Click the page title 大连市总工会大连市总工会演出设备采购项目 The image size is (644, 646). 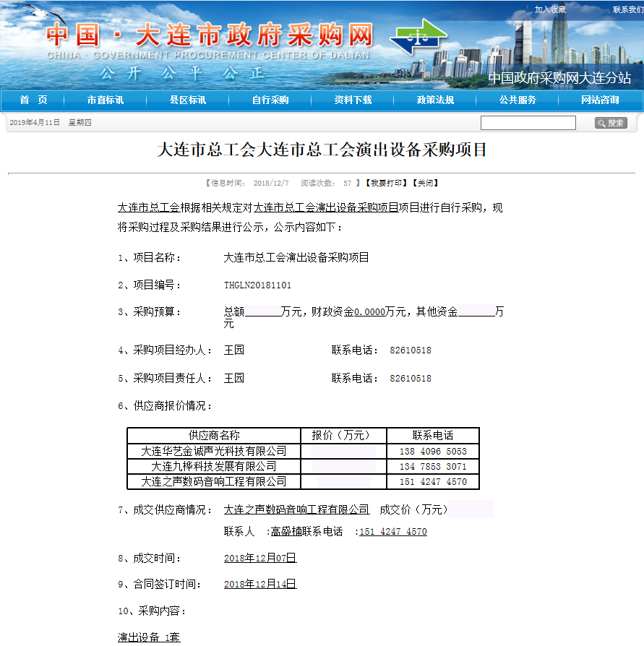(322, 150)
